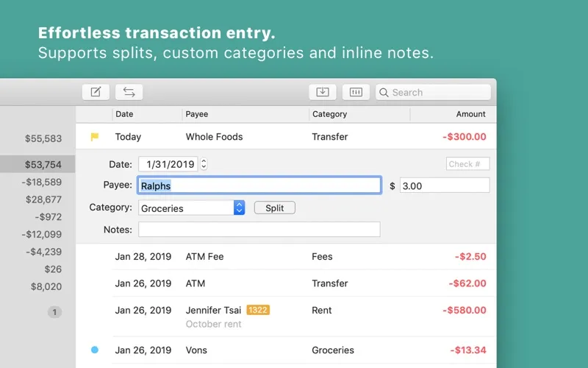Sort by the Amount column header

coord(470,114)
